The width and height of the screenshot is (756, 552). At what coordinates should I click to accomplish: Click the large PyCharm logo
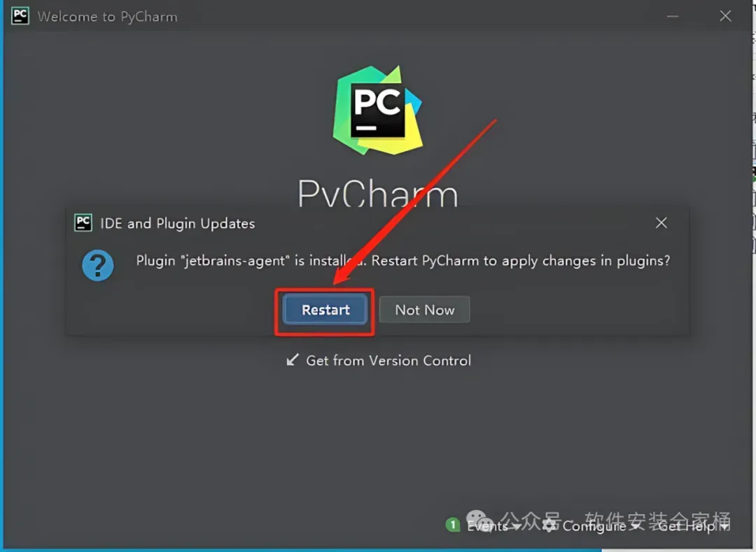pos(377,111)
